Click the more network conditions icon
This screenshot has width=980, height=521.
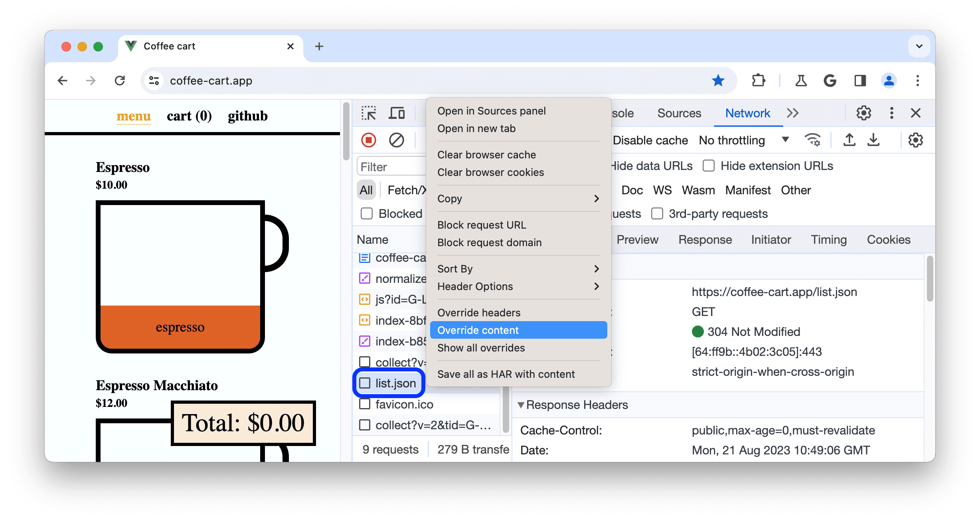coord(813,140)
